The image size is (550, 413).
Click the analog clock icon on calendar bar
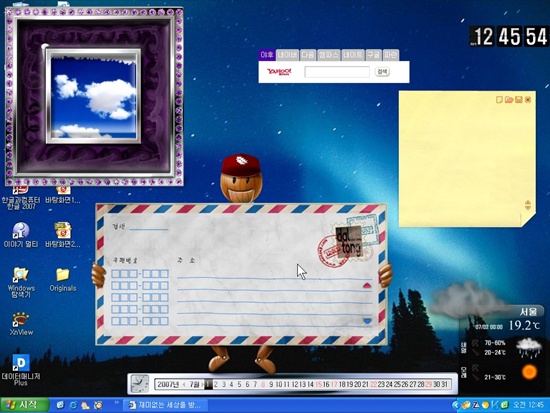pyautogui.click(x=139, y=384)
